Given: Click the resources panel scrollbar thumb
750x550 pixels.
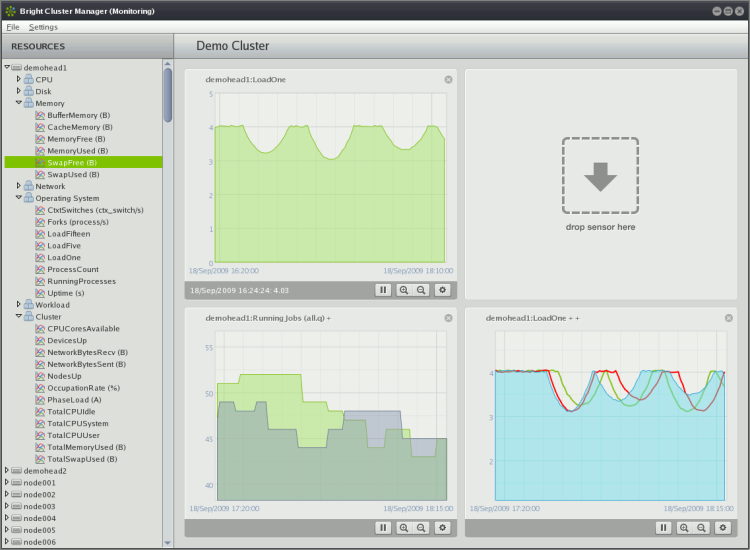Looking at the screenshot, I should coord(167,95).
